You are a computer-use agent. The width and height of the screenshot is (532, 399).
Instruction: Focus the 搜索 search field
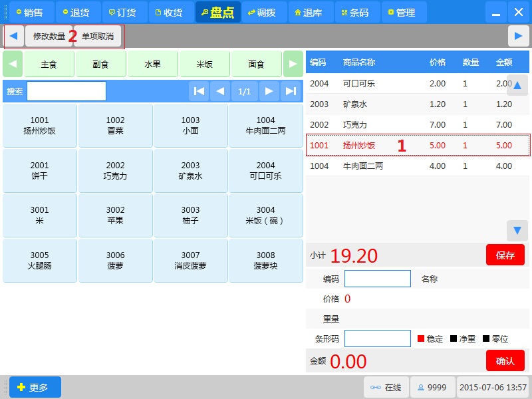[66, 91]
